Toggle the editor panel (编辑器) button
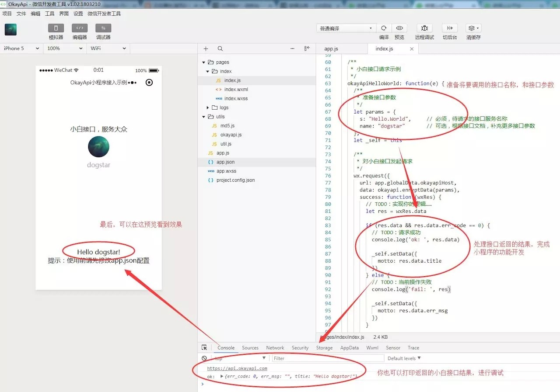 (x=80, y=28)
